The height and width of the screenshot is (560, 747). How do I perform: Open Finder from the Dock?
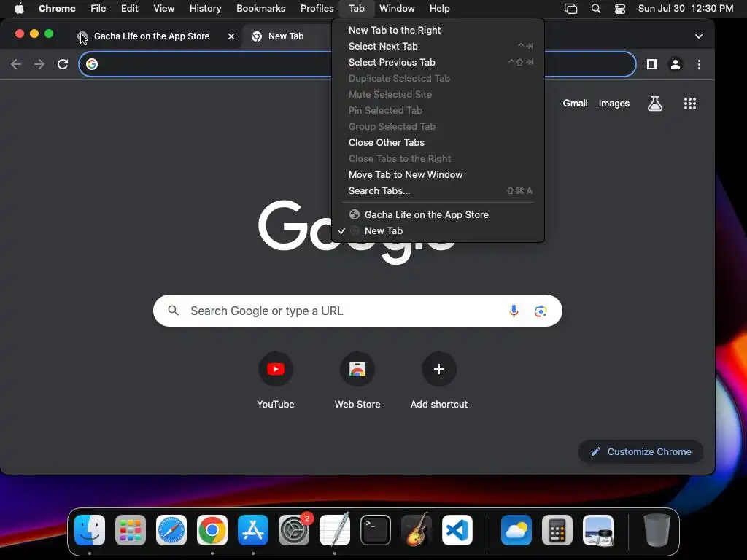tap(90, 530)
